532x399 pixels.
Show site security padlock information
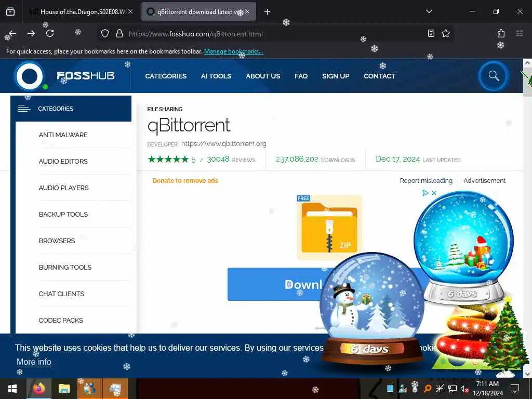(x=119, y=34)
